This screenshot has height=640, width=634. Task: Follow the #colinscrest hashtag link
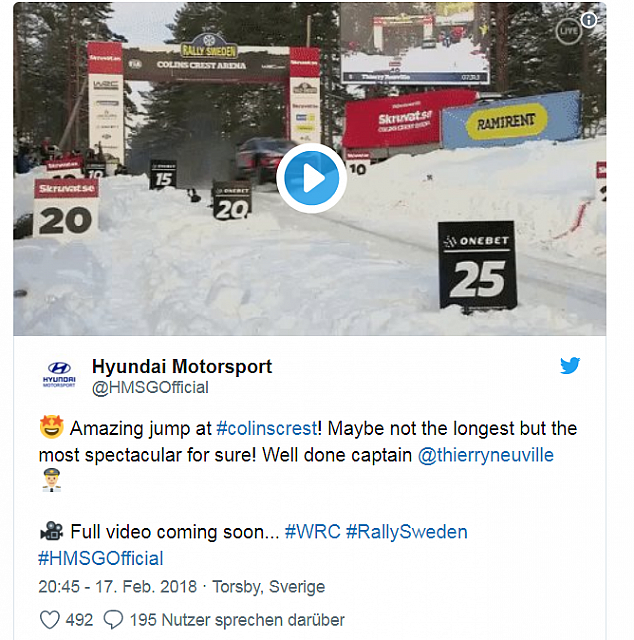coord(267,429)
